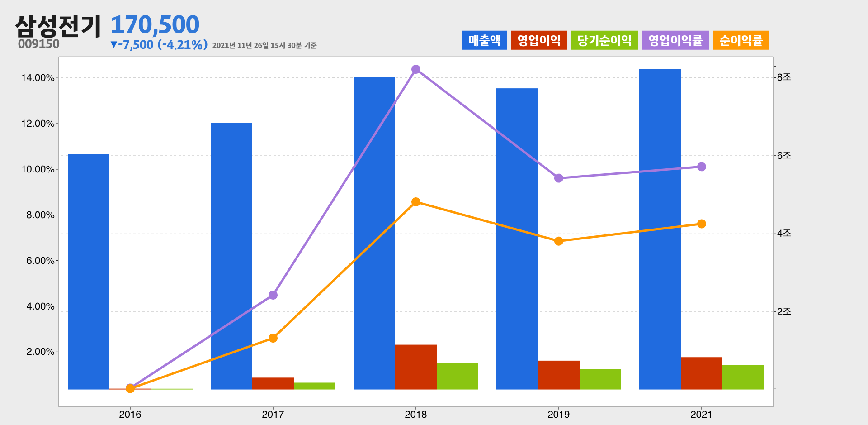Click the 2021년 11년 26일 timestamp text
Image resolution: width=868 pixels, height=425 pixels.
(264, 45)
